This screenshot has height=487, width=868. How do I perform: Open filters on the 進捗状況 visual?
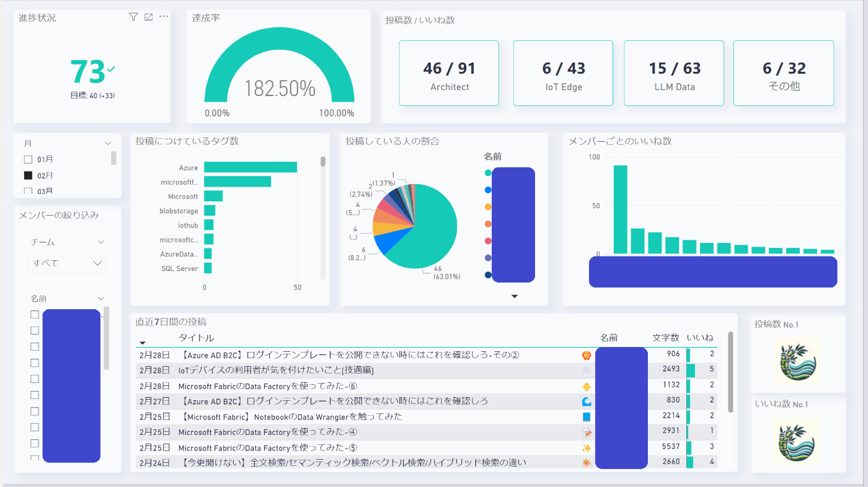[133, 17]
